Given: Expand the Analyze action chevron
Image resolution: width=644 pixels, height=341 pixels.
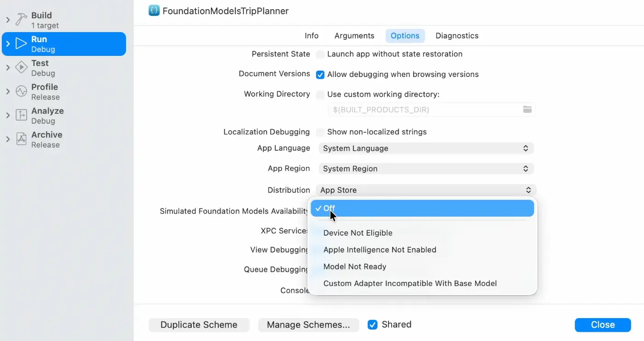Looking at the screenshot, I should click(8, 115).
